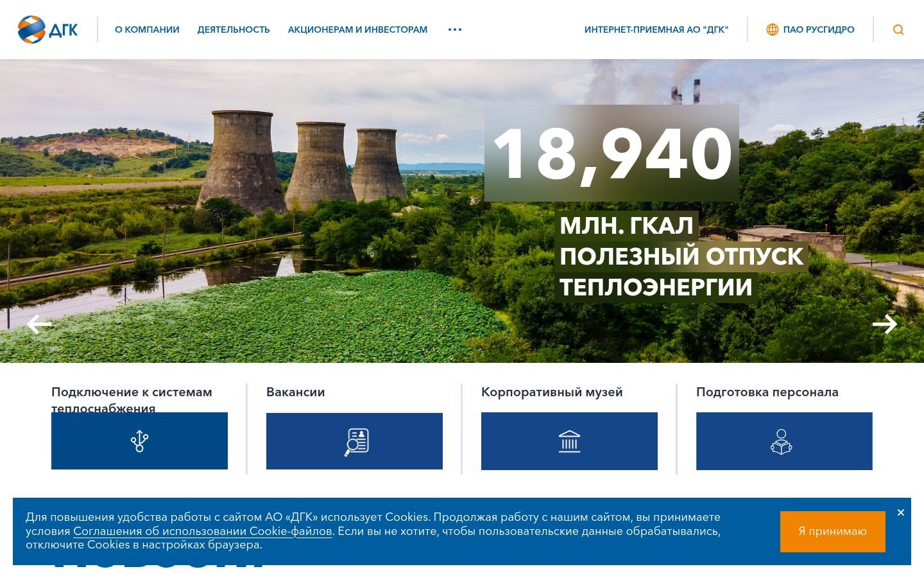
Task: Accept cookies with Я принимаю button
Action: pyautogui.click(x=833, y=531)
